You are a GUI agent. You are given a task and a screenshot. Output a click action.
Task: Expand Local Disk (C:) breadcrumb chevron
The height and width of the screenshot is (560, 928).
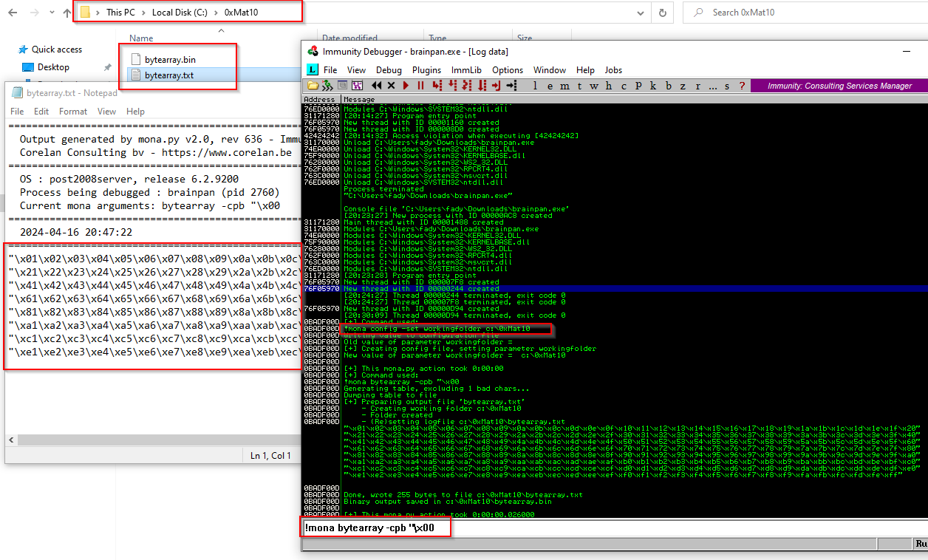(x=216, y=13)
